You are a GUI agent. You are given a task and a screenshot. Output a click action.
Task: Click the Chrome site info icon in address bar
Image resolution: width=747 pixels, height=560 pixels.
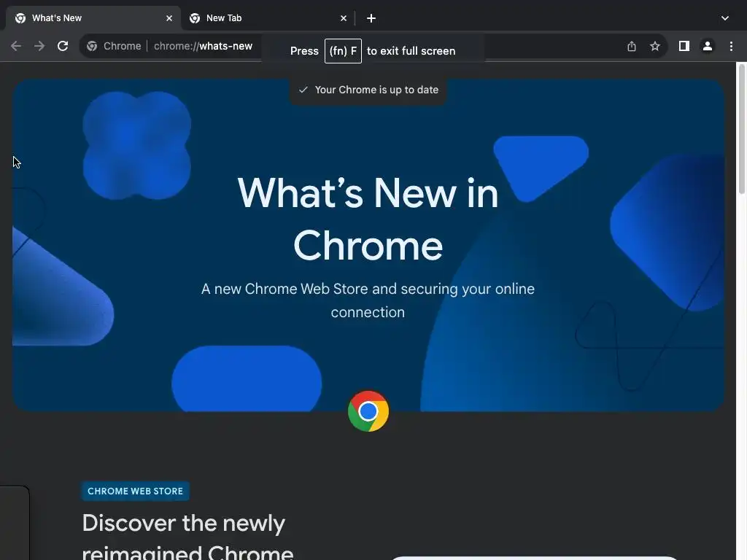point(92,46)
